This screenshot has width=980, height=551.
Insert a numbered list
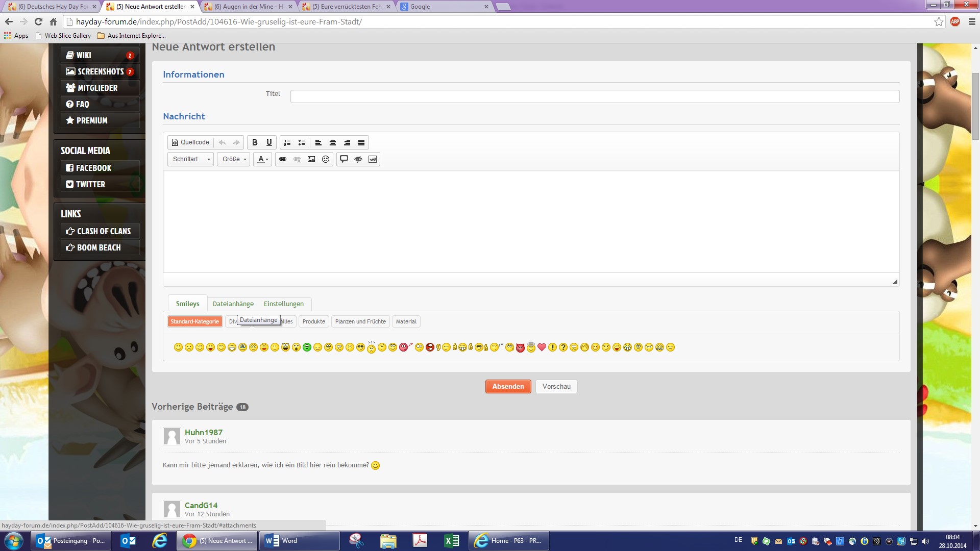pyautogui.click(x=287, y=142)
